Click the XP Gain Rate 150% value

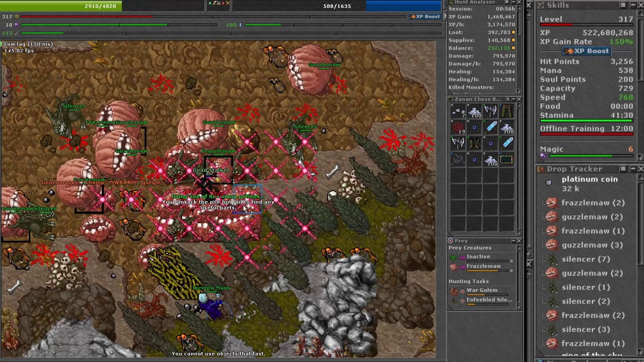(621, 42)
